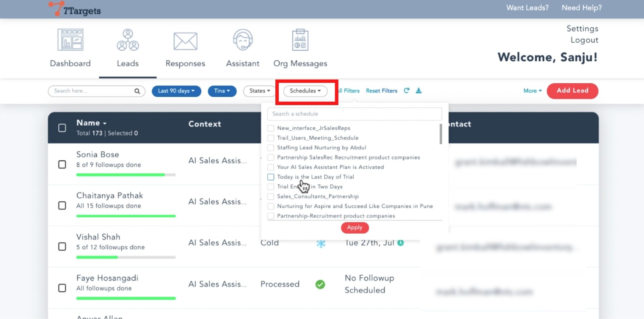Click the Search a schedule field

[354, 114]
